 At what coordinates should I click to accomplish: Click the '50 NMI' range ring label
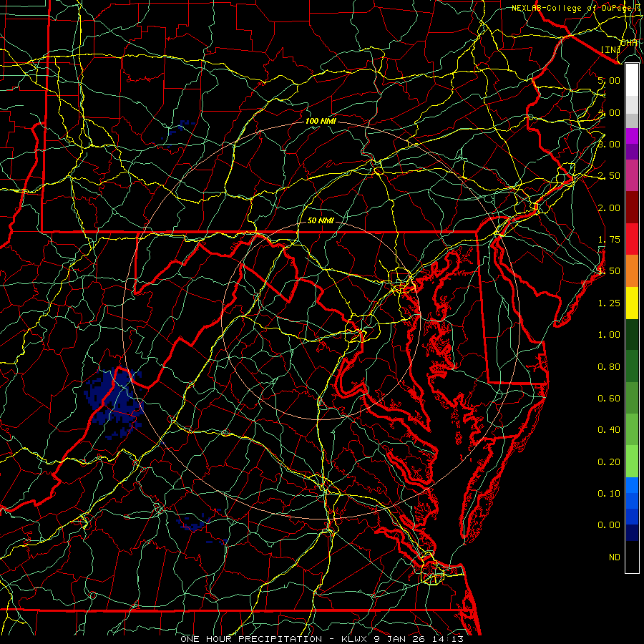(321, 220)
